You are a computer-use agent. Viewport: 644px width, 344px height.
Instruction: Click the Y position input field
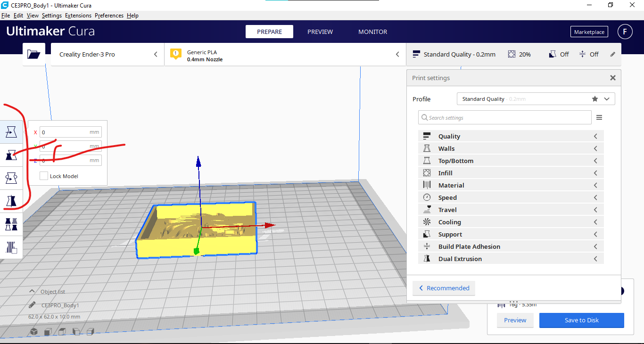pyautogui.click(x=70, y=146)
